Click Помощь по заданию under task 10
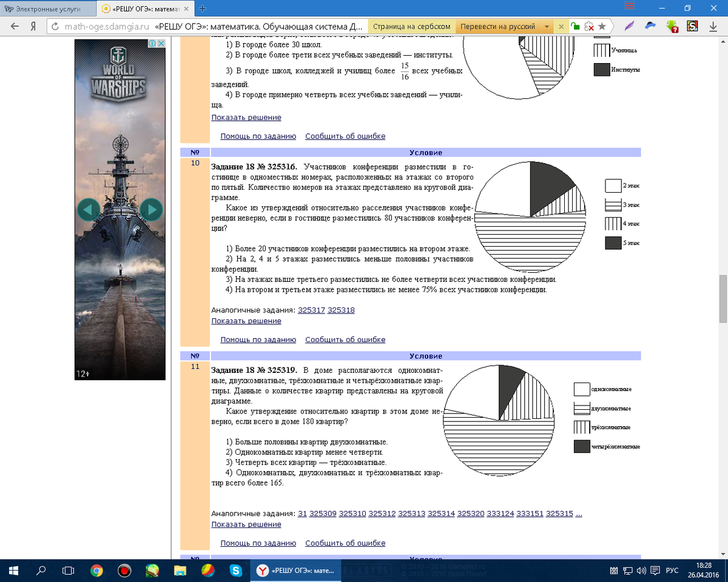The image size is (728, 582). pyautogui.click(x=258, y=339)
